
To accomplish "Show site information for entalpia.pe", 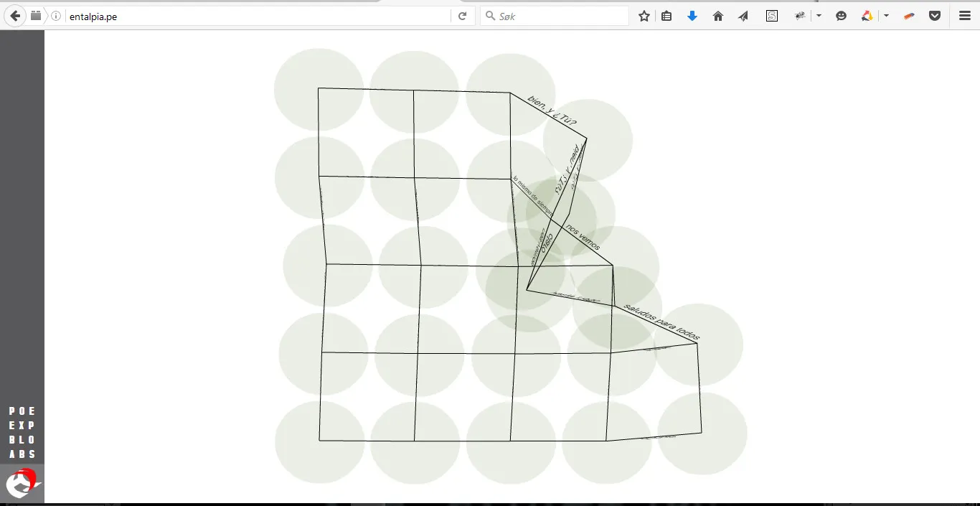I will coord(56,16).
